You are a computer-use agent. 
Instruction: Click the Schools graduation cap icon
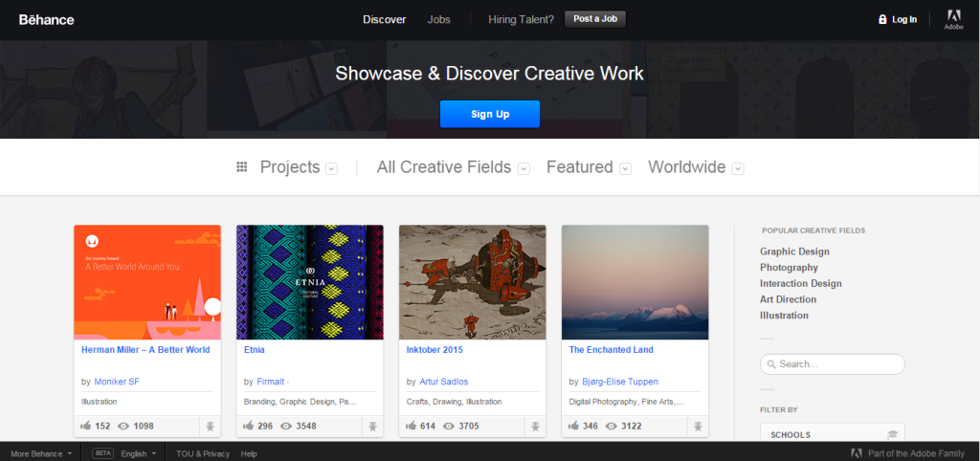coord(892,435)
